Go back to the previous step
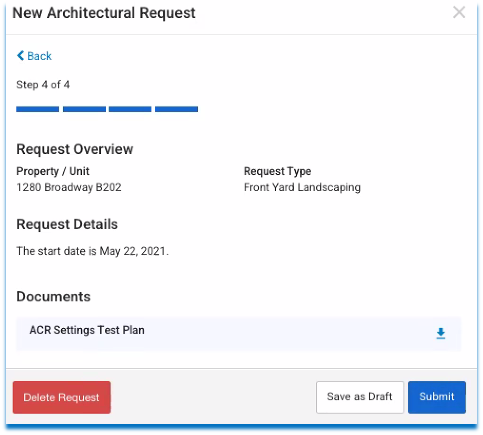Screen dimensions: 483x435 coord(34,56)
